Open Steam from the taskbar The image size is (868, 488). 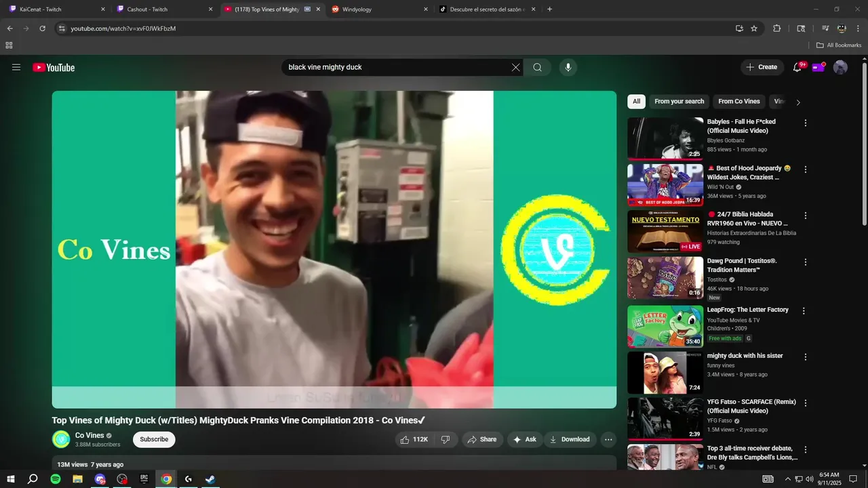click(x=210, y=479)
